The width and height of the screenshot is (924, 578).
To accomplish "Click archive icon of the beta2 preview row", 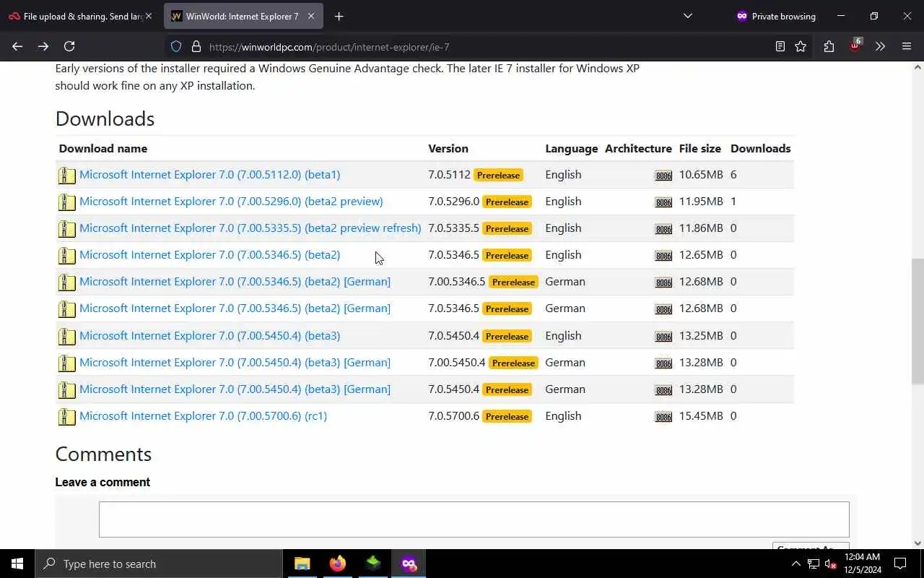I will click(66, 202).
